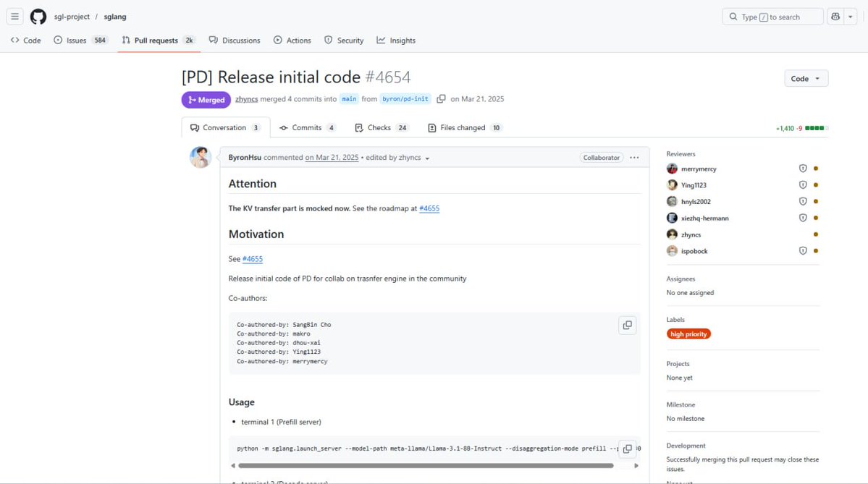
Task: Click the Collaborator badge
Action: (x=601, y=158)
